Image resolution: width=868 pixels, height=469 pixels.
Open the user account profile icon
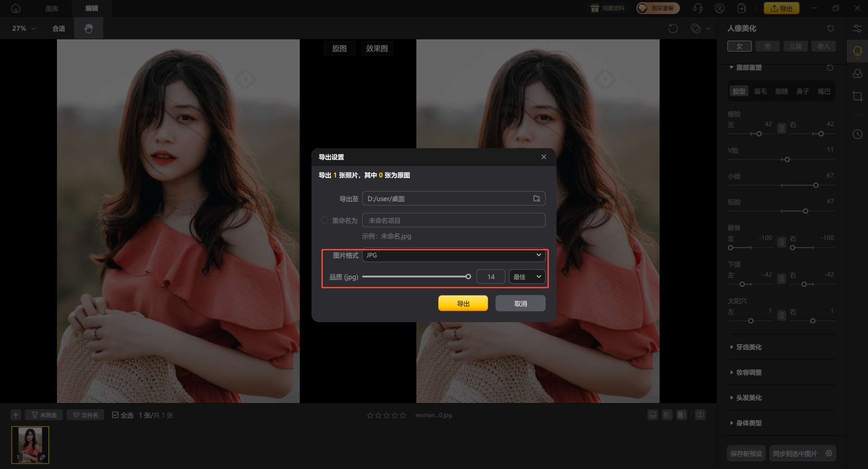[x=720, y=8]
